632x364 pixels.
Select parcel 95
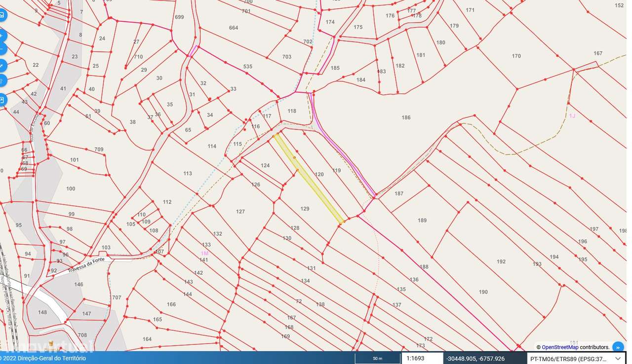point(19,225)
